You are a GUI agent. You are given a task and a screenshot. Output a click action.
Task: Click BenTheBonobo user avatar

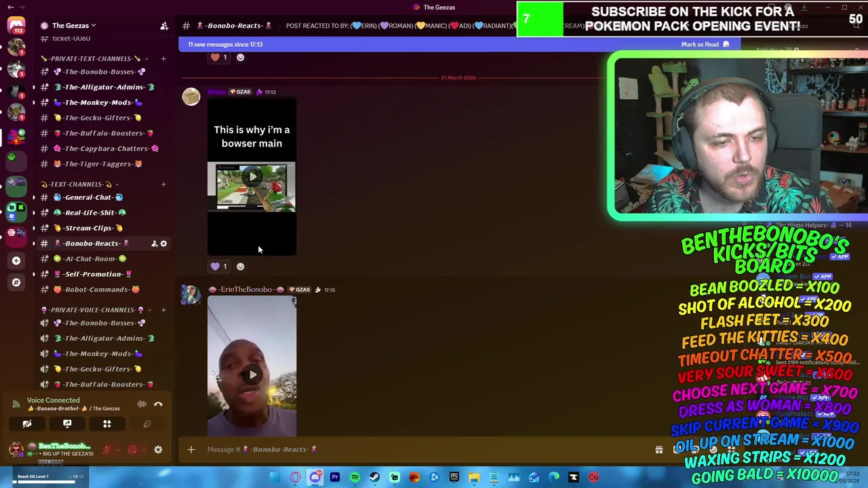click(x=16, y=449)
